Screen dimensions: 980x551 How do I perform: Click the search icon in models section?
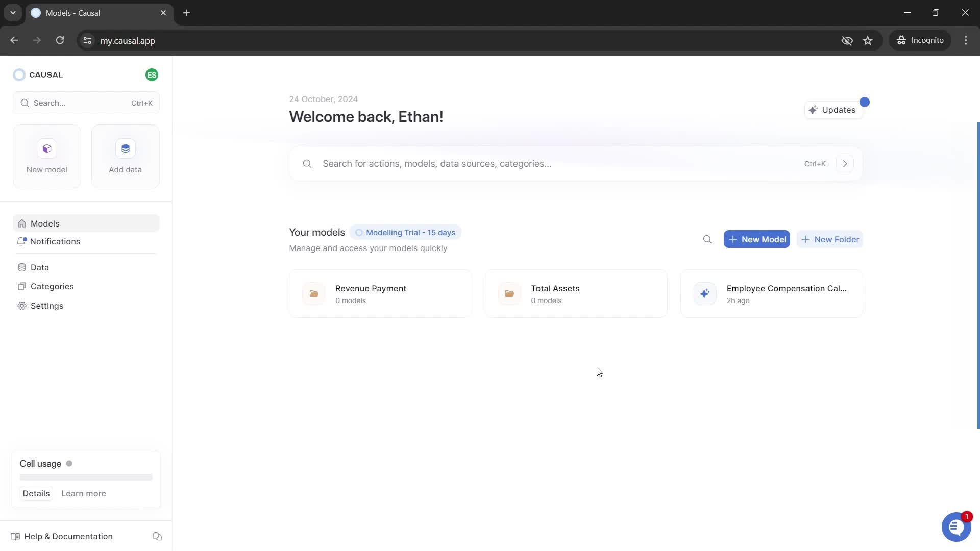(707, 239)
